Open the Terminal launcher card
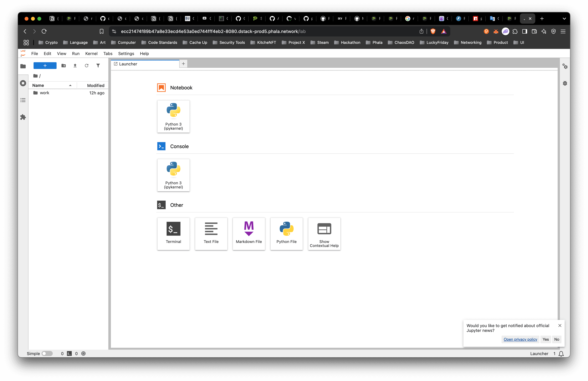 pos(173,233)
